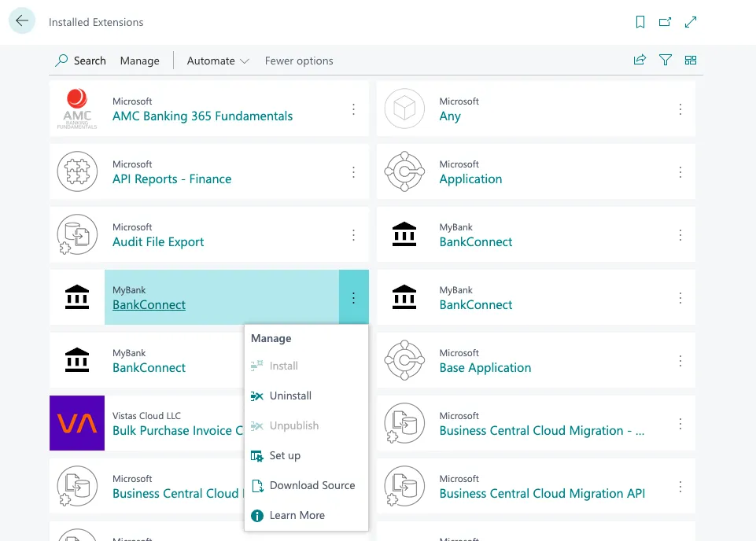Open the Business Central Cloud Migration API link

(542, 494)
